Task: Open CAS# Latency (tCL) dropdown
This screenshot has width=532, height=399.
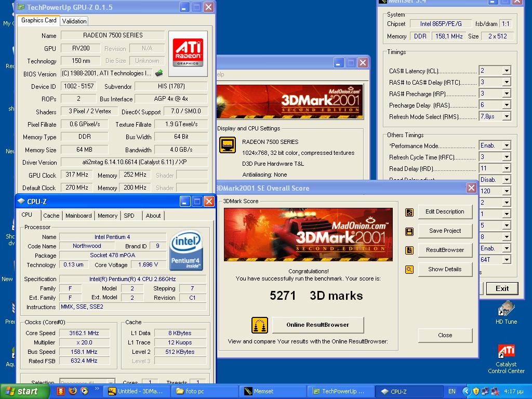Action: pos(507,71)
